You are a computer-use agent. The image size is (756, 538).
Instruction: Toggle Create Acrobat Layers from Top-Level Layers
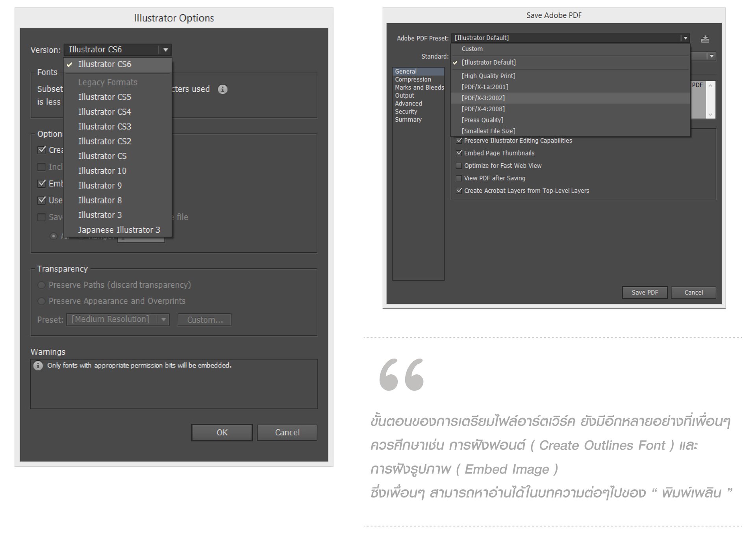[459, 191]
